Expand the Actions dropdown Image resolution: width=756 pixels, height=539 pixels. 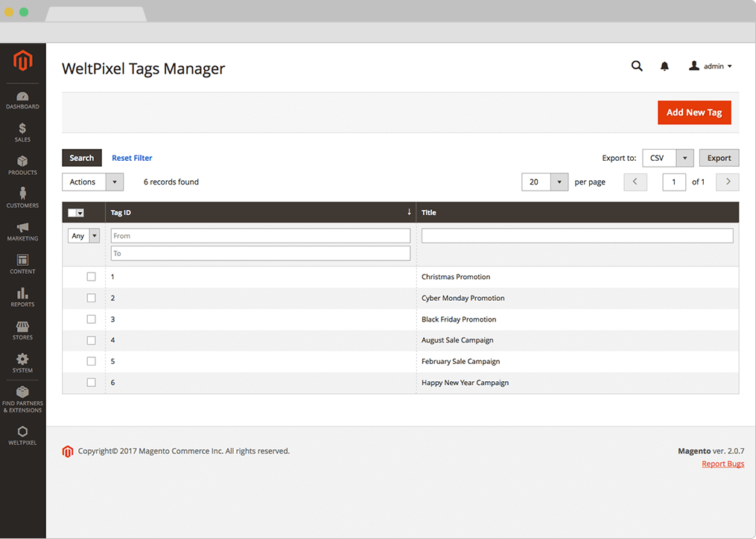92,182
